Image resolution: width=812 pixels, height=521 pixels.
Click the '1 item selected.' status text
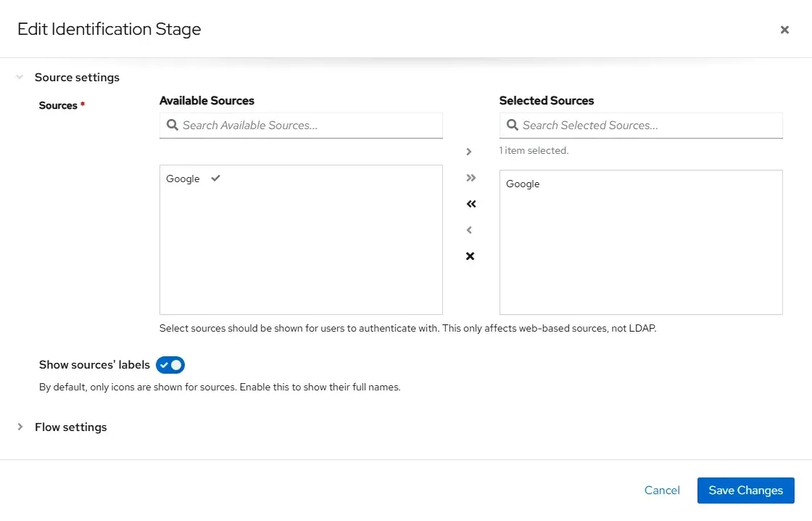point(534,150)
